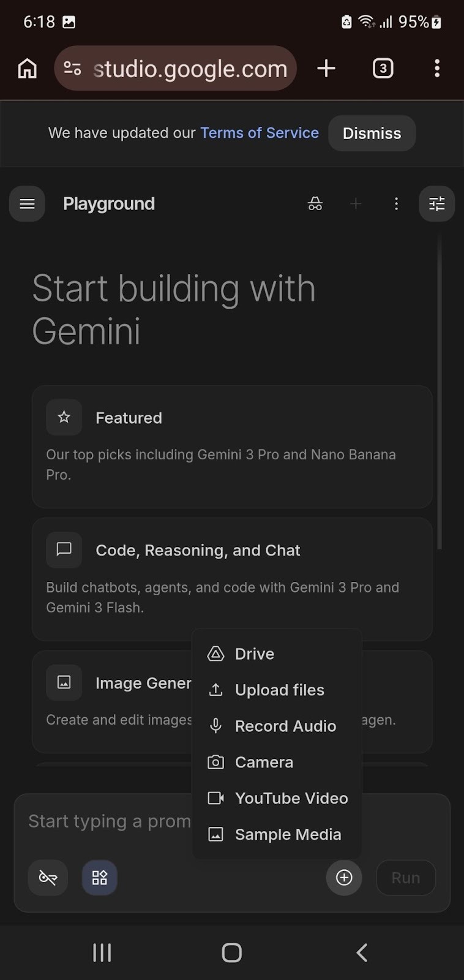Click the browser home icon
The height and width of the screenshot is (980, 464).
pos(27,69)
